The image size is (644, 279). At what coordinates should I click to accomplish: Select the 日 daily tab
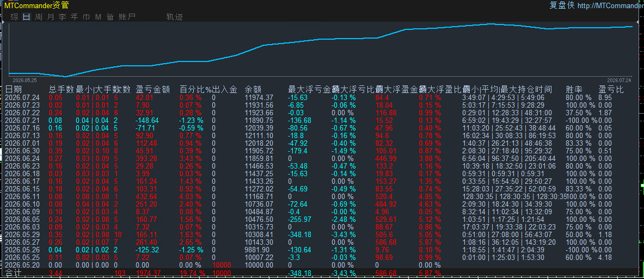click(26, 17)
